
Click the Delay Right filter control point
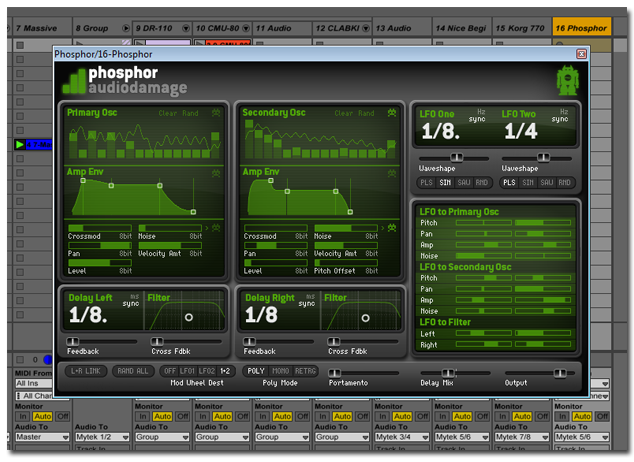pos(366,318)
